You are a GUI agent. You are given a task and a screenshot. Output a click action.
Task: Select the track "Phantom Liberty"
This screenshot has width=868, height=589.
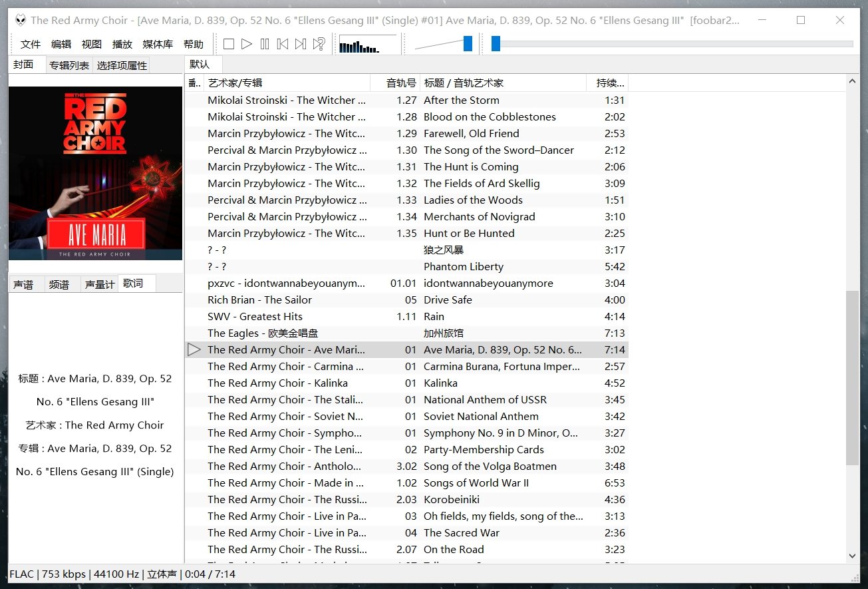(x=406, y=266)
